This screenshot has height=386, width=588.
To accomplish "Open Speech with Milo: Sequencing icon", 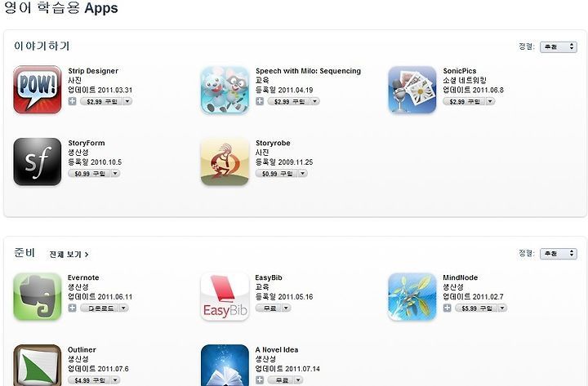I will [225, 90].
